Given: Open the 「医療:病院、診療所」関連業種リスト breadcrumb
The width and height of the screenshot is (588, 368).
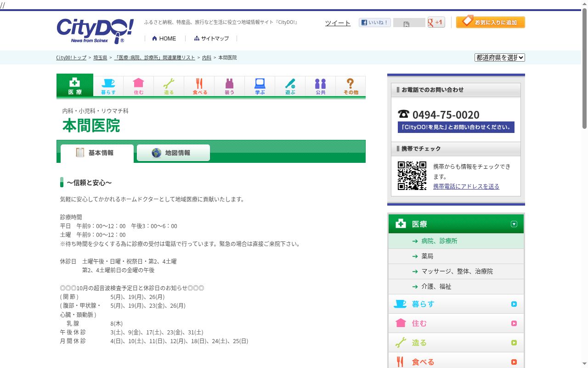Looking at the screenshot, I should tap(155, 57).
